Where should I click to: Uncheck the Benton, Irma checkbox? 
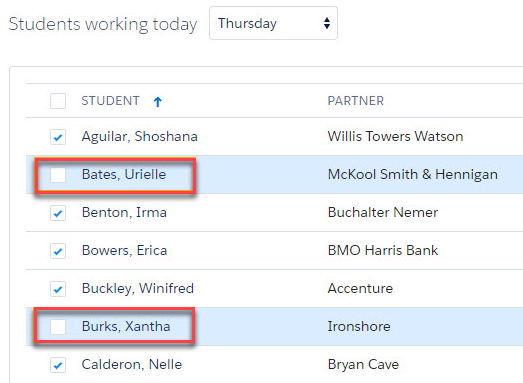pyautogui.click(x=58, y=213)
